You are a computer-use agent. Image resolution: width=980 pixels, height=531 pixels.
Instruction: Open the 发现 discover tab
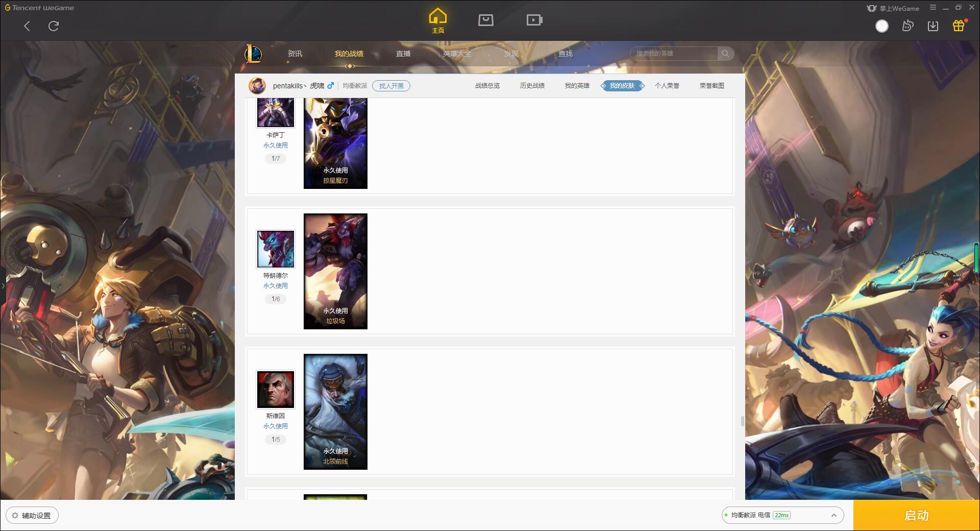coord(511,54)
